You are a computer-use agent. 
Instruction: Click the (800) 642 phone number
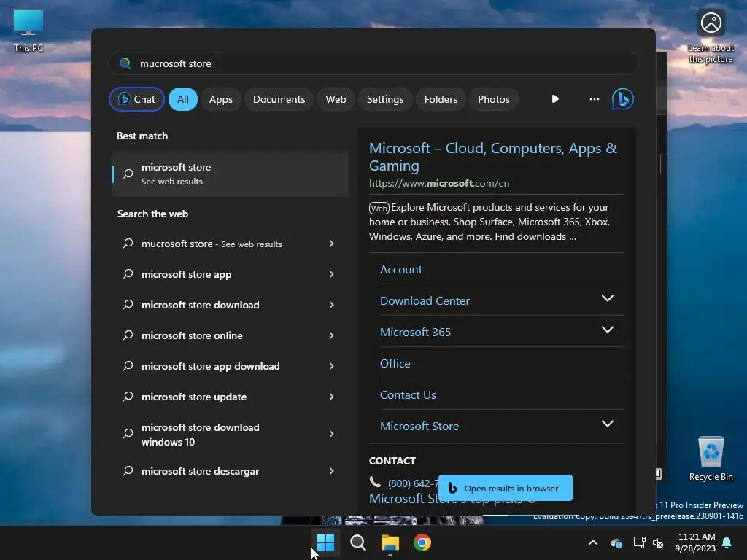pos(413,483)
